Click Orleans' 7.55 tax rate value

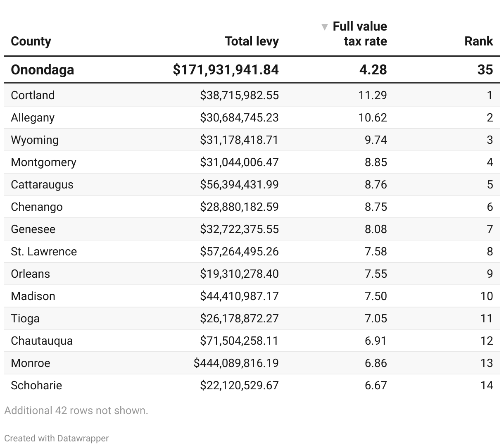pyautogui.click(x=376, y=274)
